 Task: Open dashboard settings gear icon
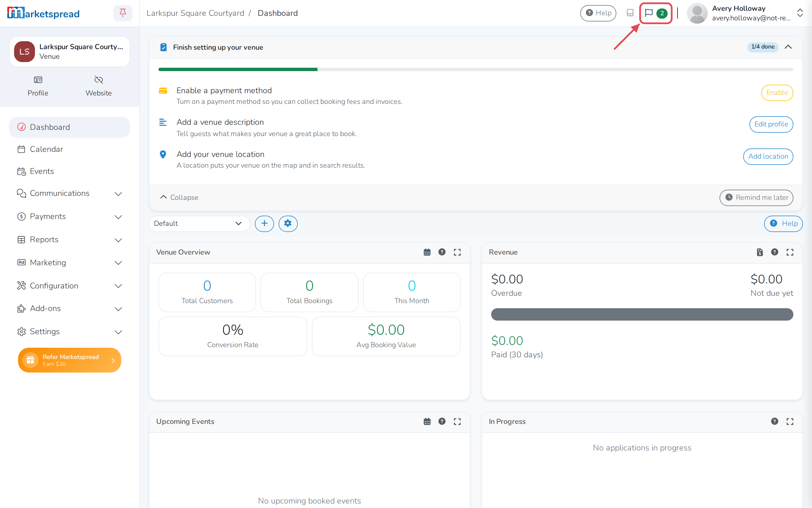tap(288, 224)
